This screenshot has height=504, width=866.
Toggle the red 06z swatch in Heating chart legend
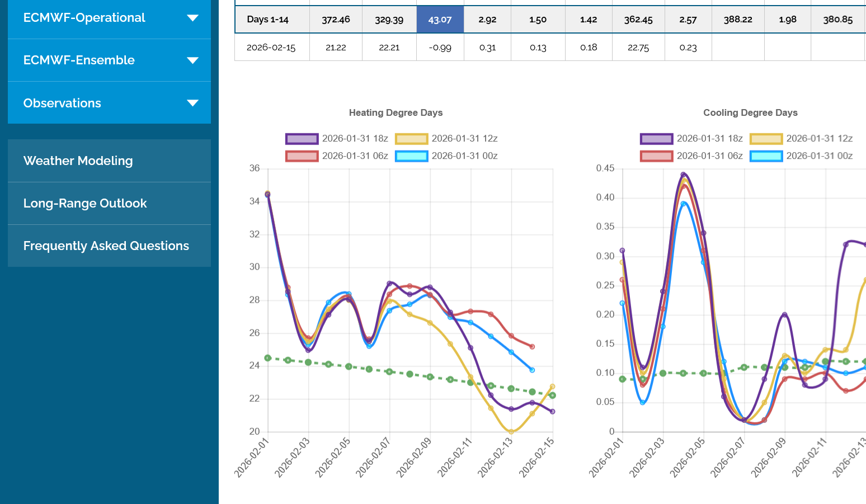point(302,156)
